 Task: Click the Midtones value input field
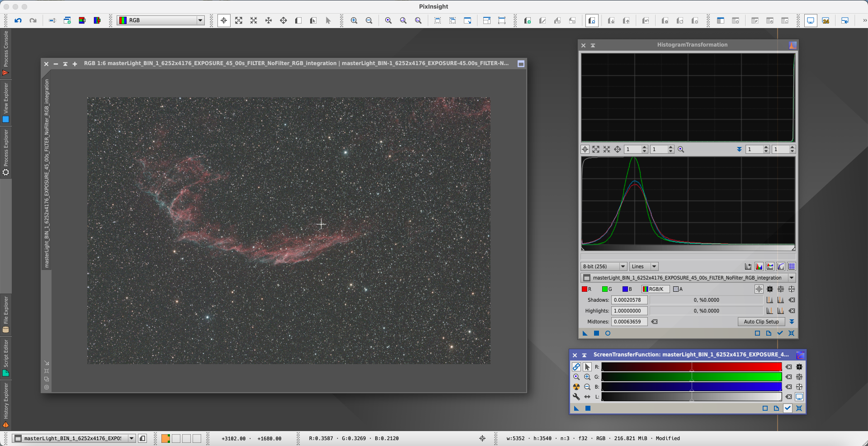click(x=629, y=322)
